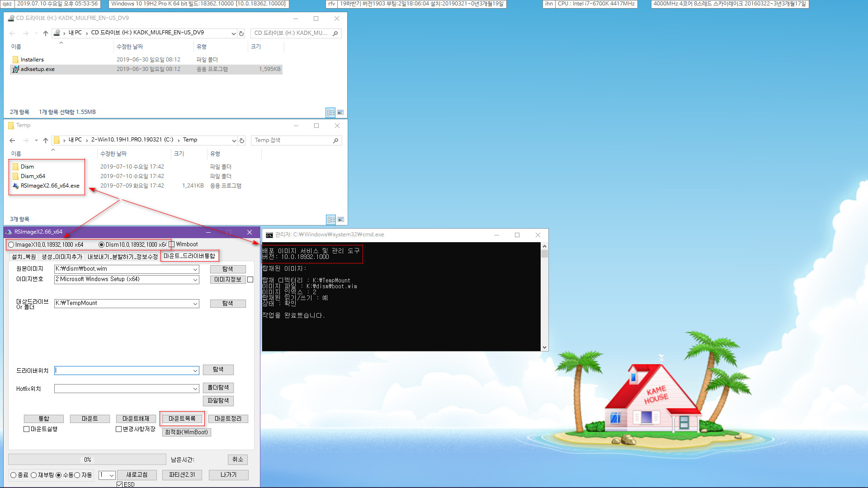The image size is (868, 488).
Task: Select the Dism folder icon
Action: click(x=15, y=167)
